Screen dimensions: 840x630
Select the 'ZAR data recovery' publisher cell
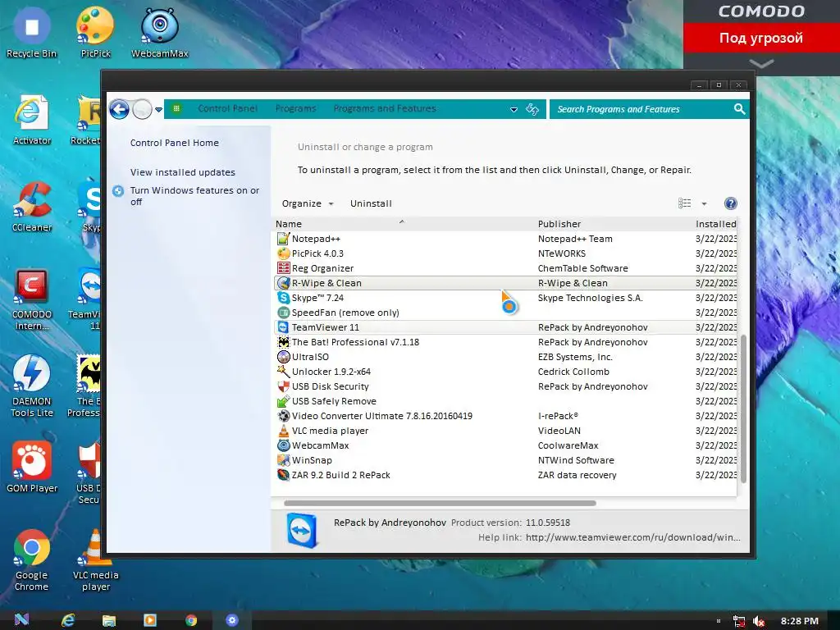[x=577, y=475]
